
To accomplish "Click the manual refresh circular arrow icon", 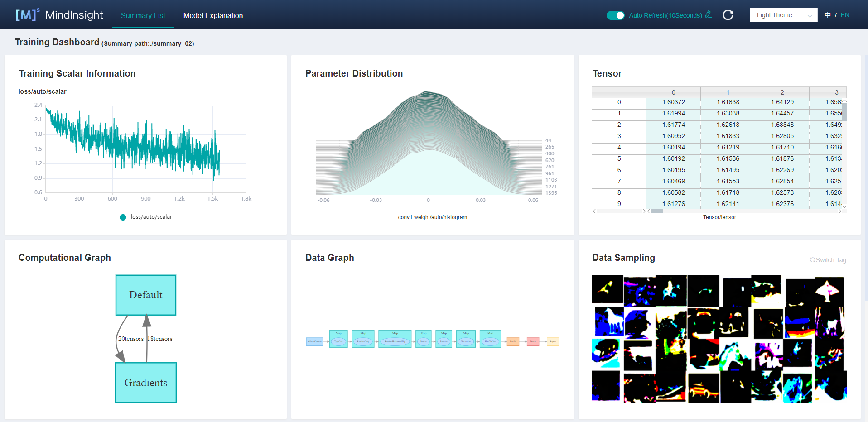I will click(x=728, y=15).
